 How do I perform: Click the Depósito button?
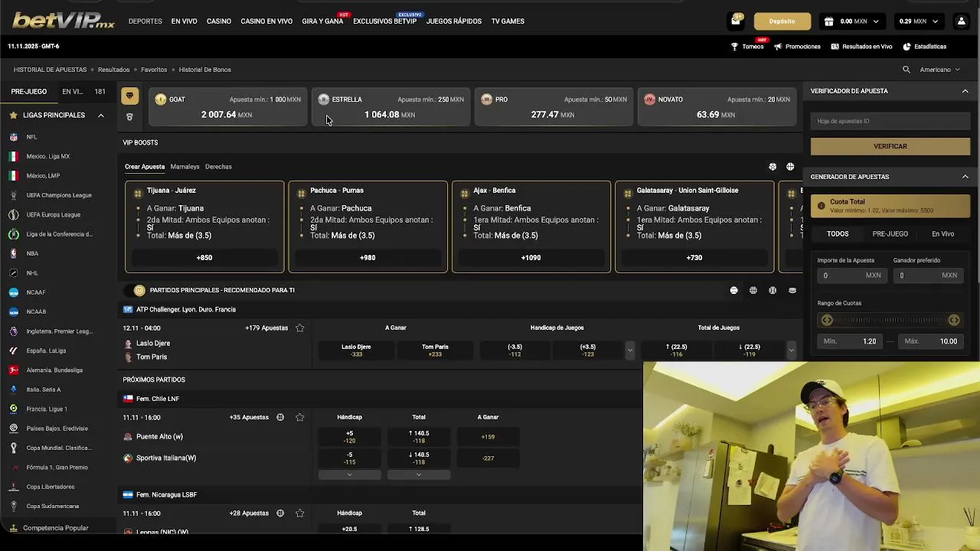pos(782,21)
